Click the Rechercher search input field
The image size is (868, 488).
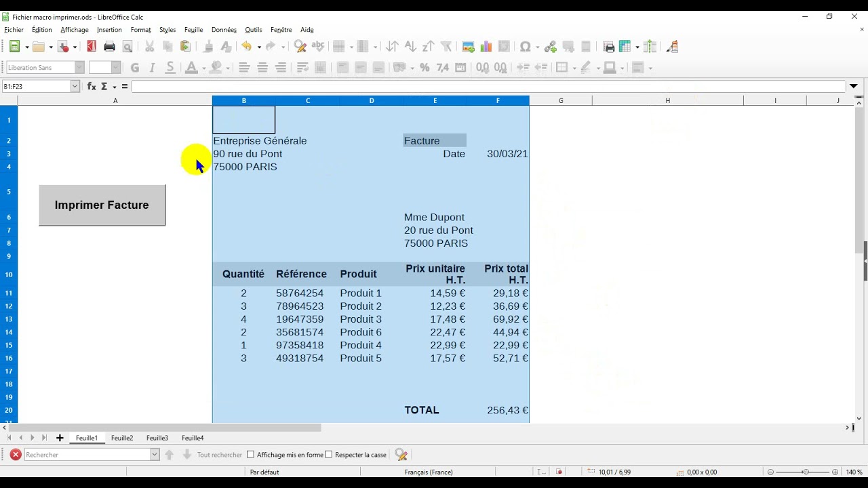coord(87,455)
